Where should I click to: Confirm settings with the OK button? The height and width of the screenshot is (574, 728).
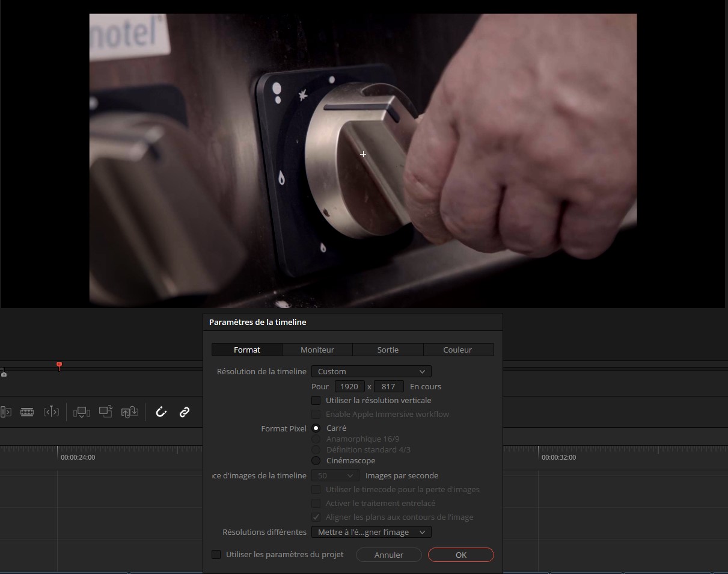coord(460,555)
